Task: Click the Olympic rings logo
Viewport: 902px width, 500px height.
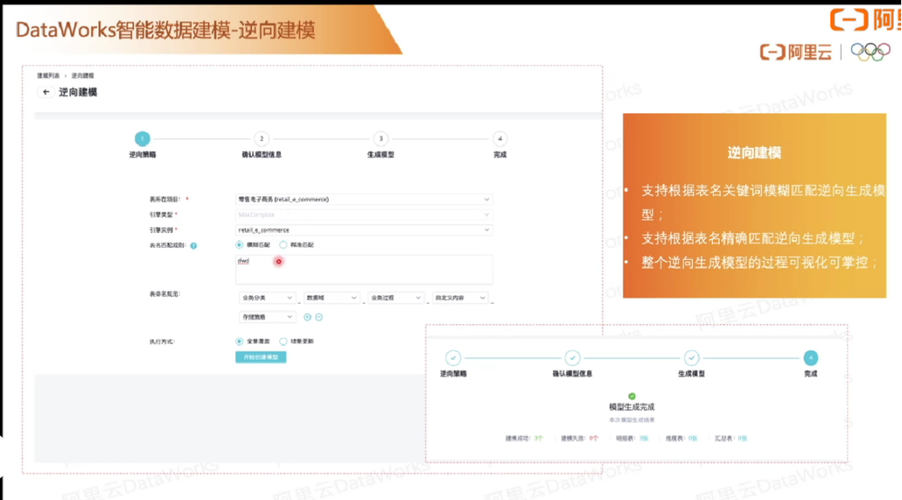Action: [870, 52]
